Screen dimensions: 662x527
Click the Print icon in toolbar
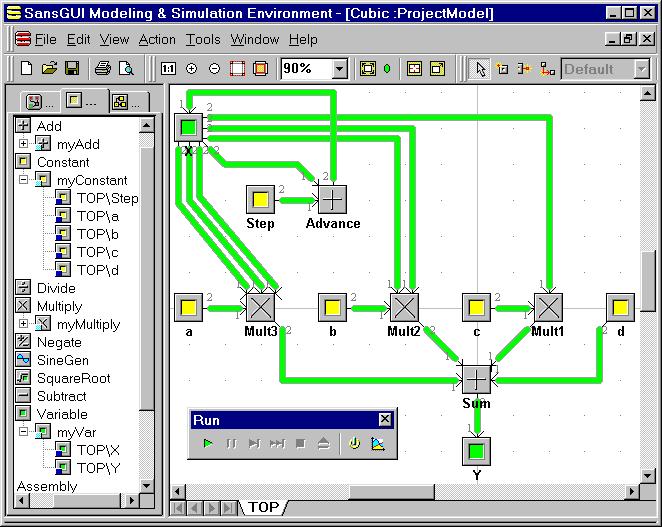102,69
